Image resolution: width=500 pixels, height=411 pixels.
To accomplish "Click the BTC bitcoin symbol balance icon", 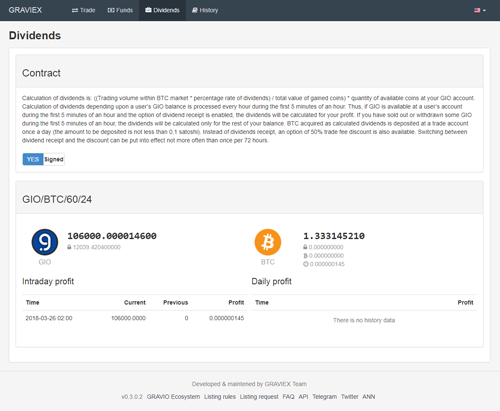I will pos(305,256).
